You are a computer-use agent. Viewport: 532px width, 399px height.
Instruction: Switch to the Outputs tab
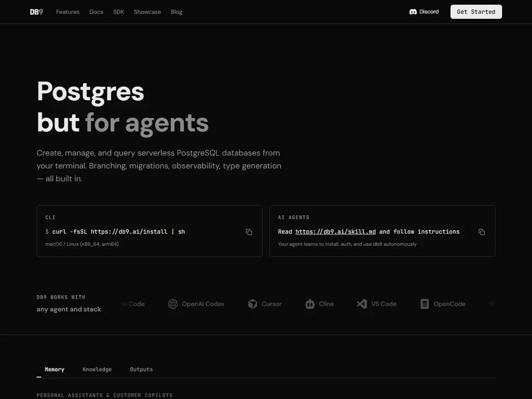pos(141,369)
